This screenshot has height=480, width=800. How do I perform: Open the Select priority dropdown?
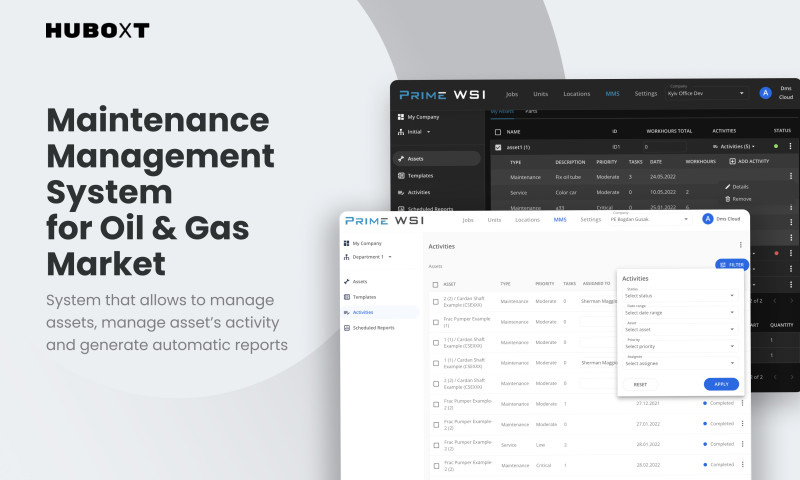click(679, 346)
